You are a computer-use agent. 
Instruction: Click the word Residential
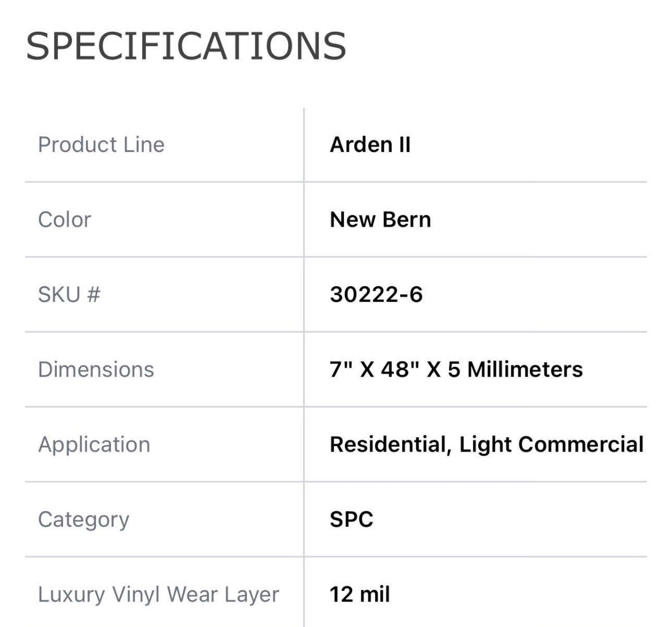[390, 444]
